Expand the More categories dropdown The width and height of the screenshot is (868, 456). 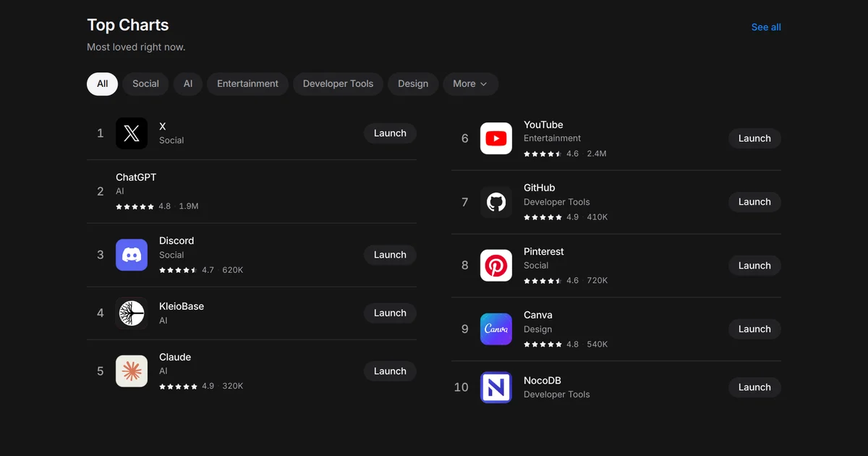[x=470, y=84]
